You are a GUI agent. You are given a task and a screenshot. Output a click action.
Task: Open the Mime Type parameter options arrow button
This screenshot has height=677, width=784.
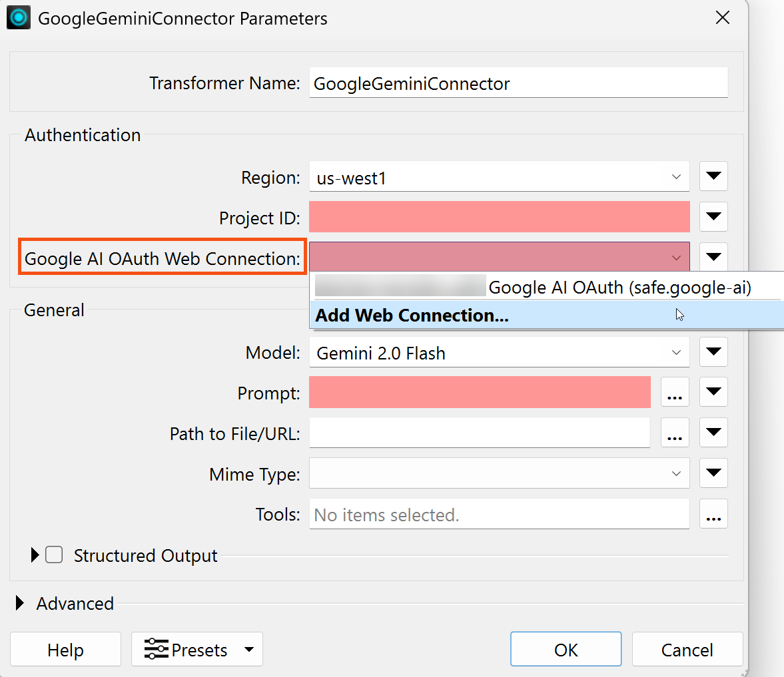[713, 473]
